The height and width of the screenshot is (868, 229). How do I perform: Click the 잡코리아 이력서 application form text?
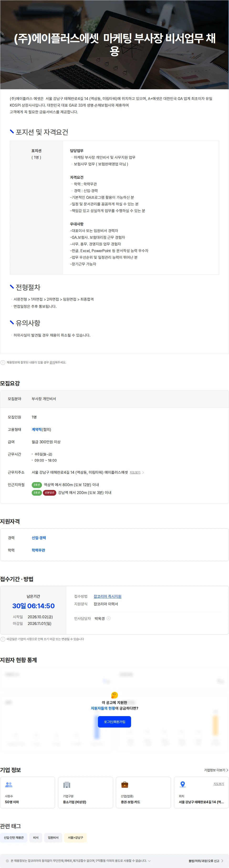pos(106,604)
